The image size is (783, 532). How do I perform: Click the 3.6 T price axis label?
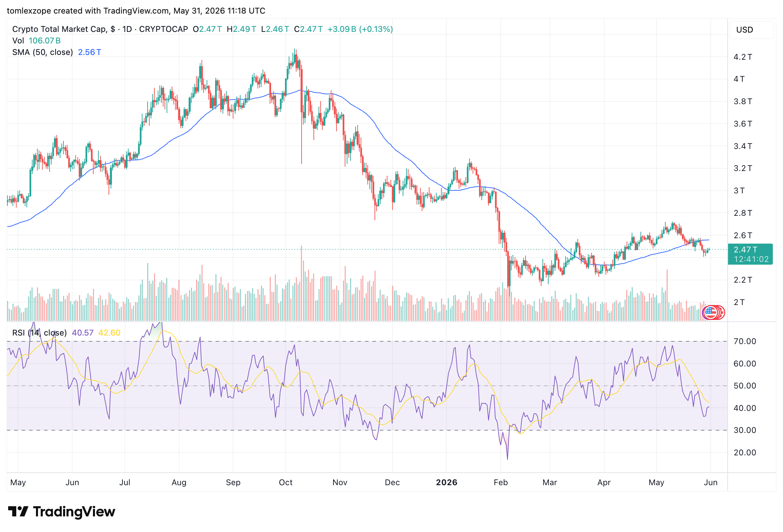click(743, 124)
